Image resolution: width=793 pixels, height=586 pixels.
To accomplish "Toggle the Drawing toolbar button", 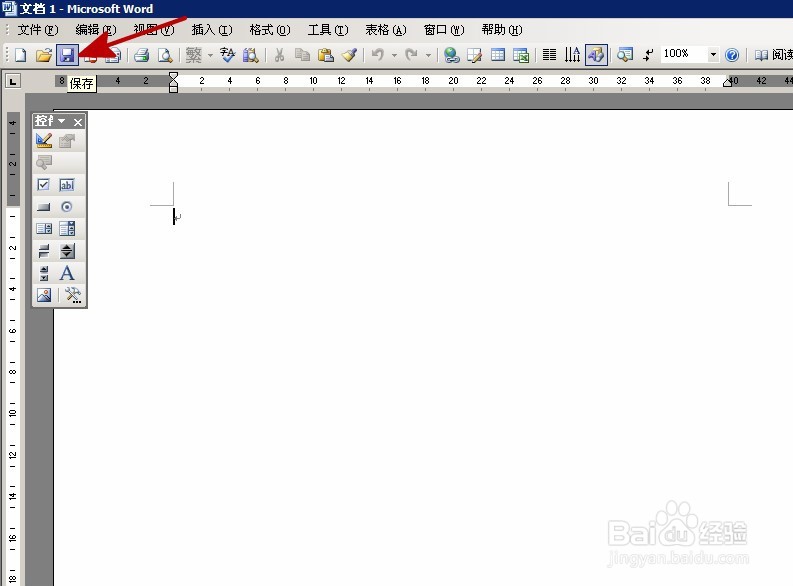I will (x=596, y=55).
